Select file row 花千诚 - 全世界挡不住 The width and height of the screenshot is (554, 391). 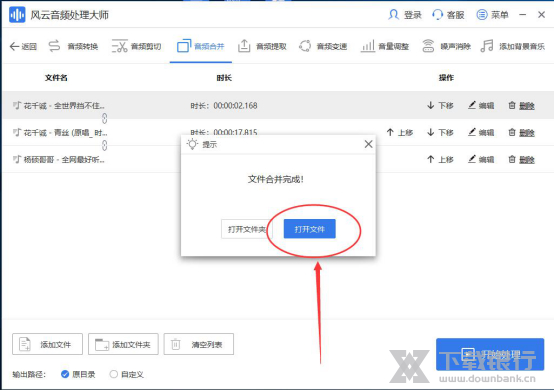click(x=278, y=105)
